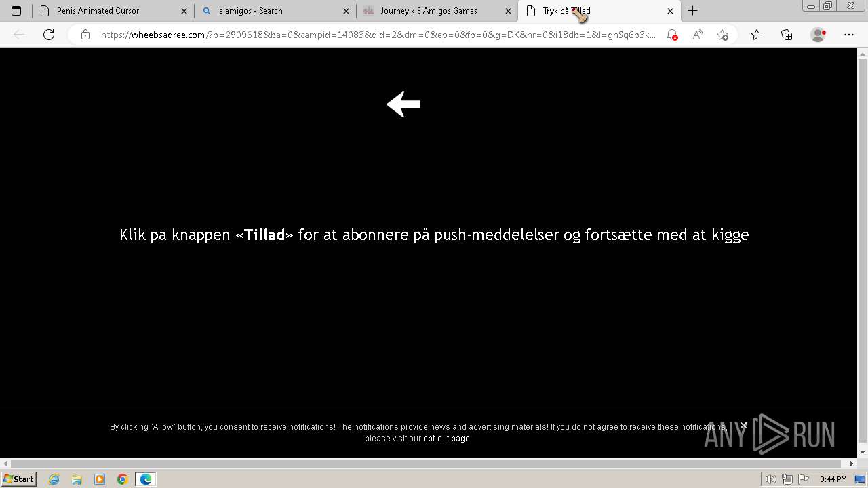
Task: Follow the opt-out page link
Action: click(x=446, y=439)
